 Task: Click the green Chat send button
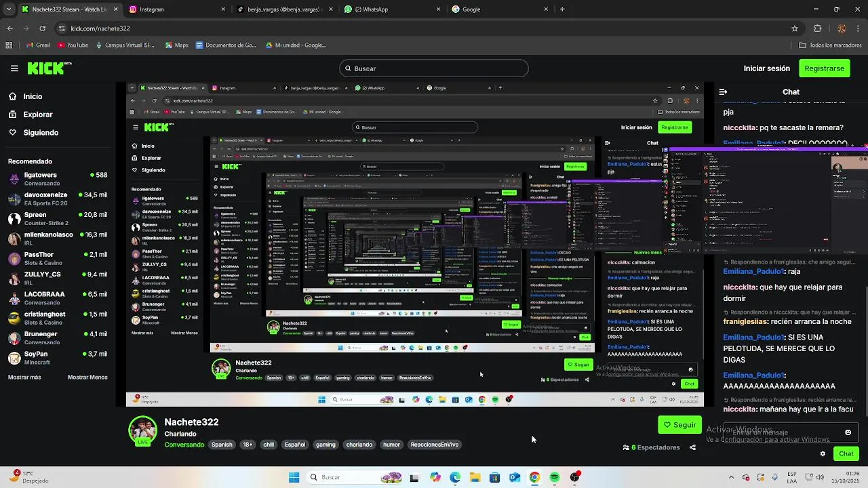[x=846, y=454]
